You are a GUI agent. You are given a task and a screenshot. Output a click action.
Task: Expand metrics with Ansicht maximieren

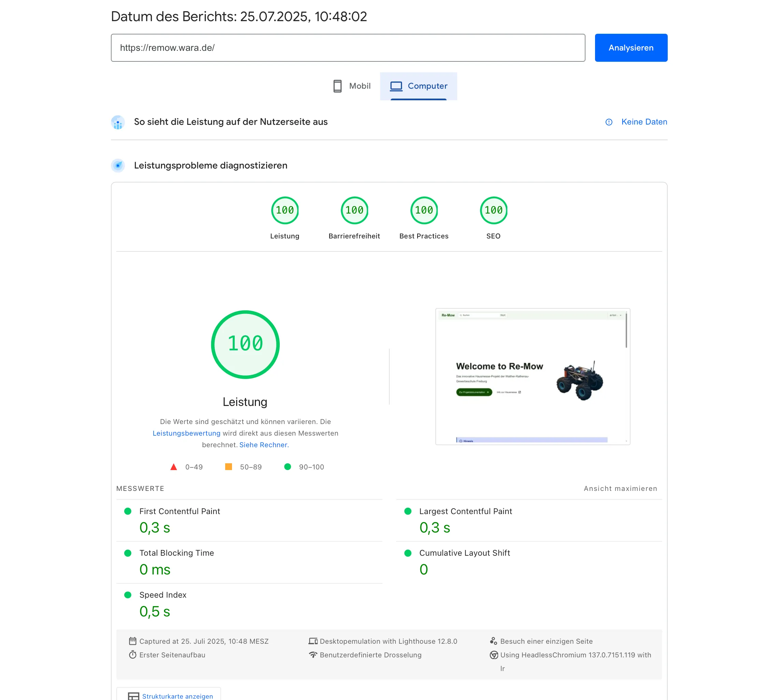(620, 488)
